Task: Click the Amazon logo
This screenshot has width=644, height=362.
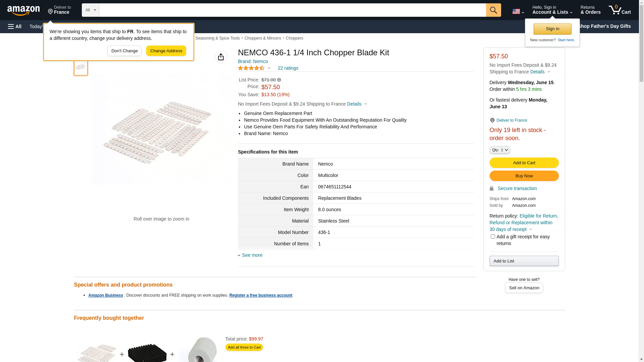Action: point(23,10)
